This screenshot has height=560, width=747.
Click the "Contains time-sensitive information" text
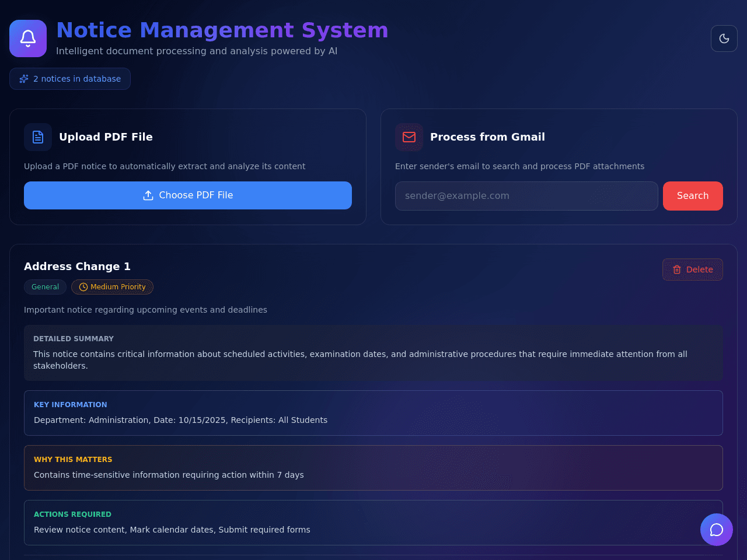tap(169, 475)
